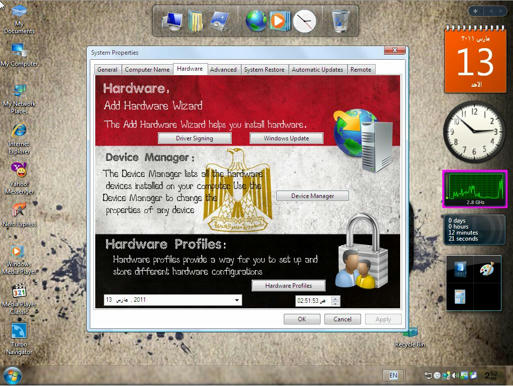
Task: Click the blue program icon in the launcher gadget
Action: click(460, 269)
